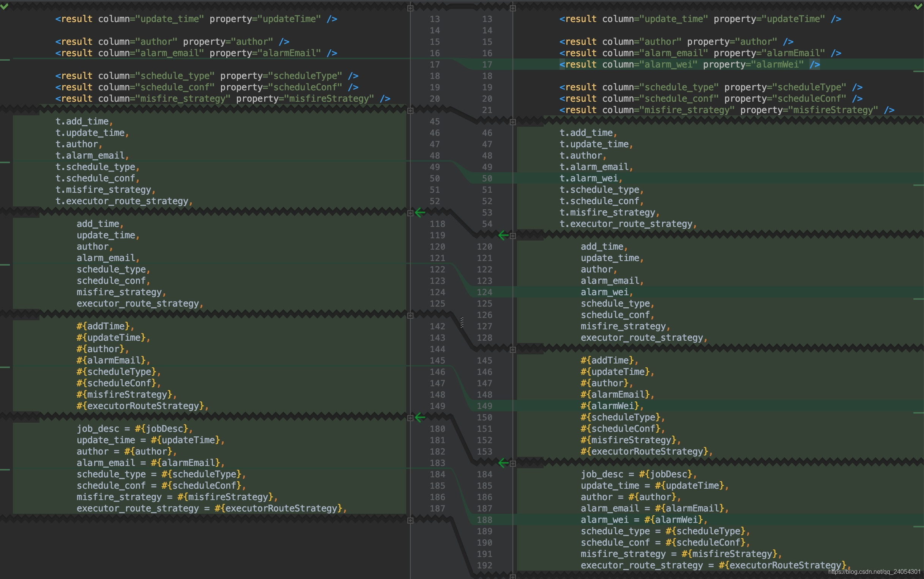Click green check mark at top-right corner

point(918,6)
